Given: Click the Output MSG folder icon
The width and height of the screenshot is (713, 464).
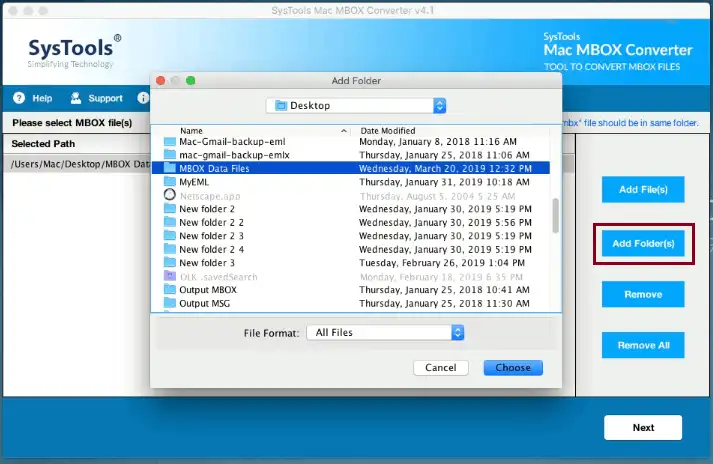Looking at the screenshot, I should click(170, 303).
